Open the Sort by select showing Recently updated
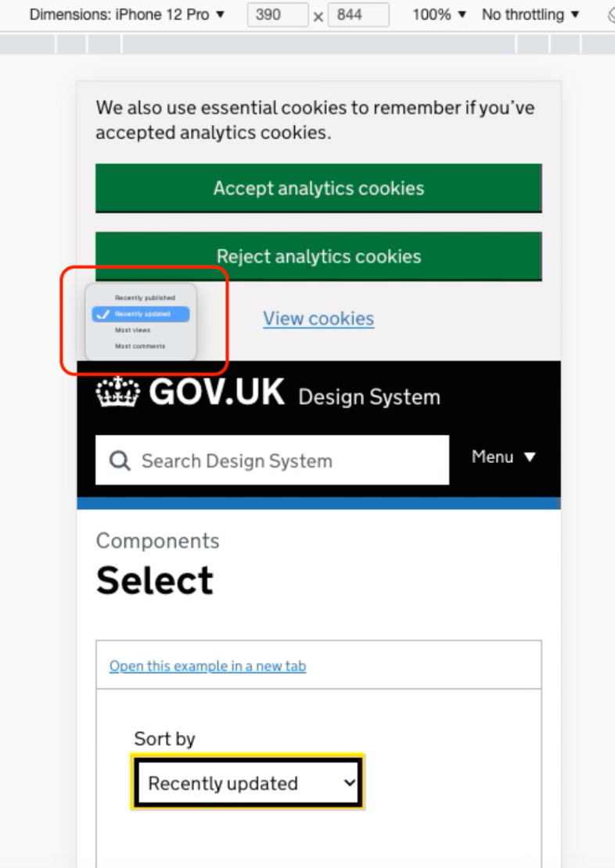 click(x=246, y=781)
